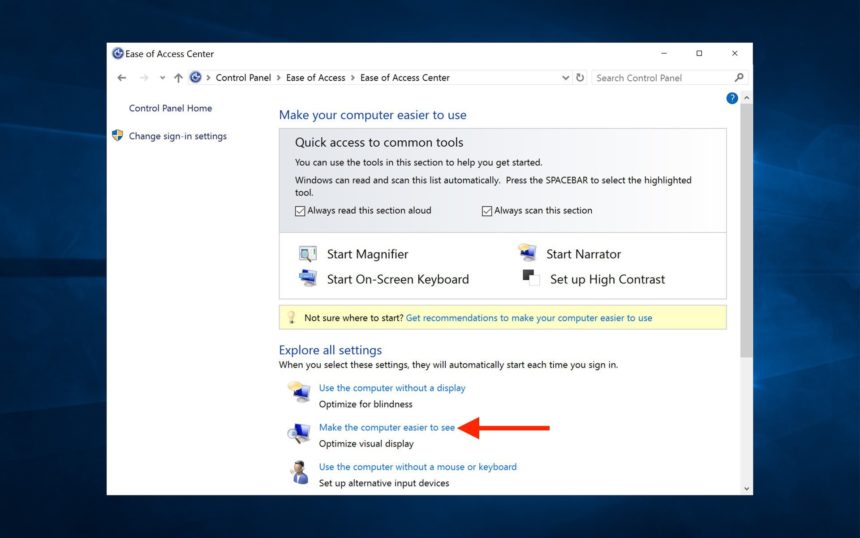The image size is (860, 538).
Task: Click the search magnifier icon
Action: pyautogui.click(x=739, y=77)
